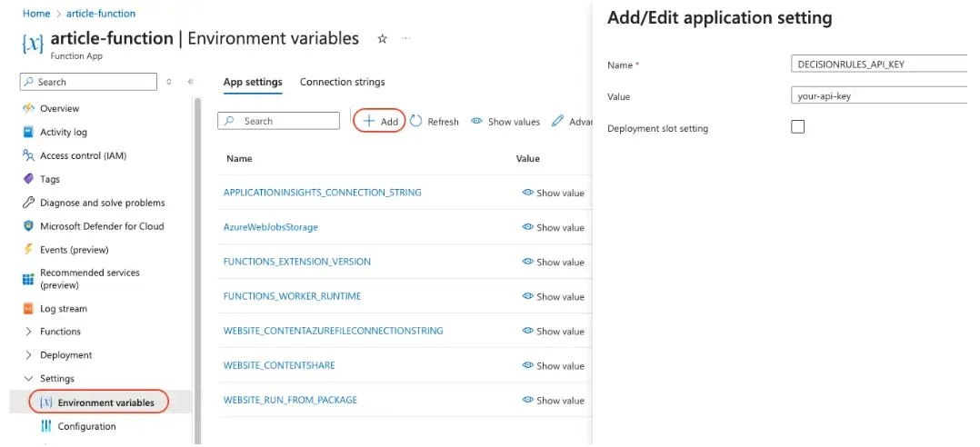Show value for FUNCTIONS_WORKER_RUNTIME

click(553, 296)
